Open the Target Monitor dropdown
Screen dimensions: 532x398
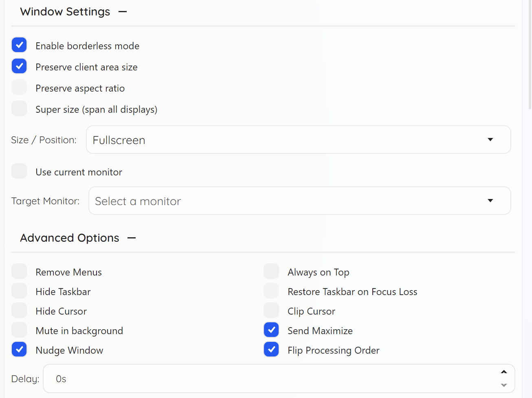[299, 201]
